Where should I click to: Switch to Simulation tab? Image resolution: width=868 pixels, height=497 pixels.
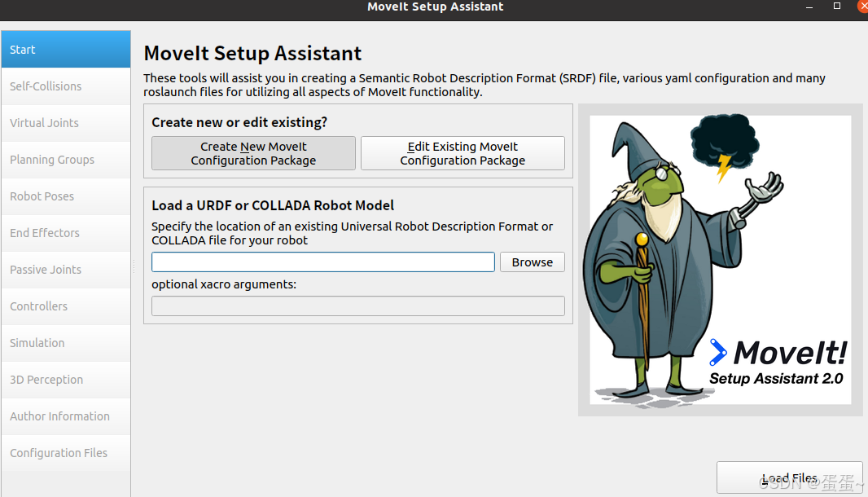pos(66,342)
